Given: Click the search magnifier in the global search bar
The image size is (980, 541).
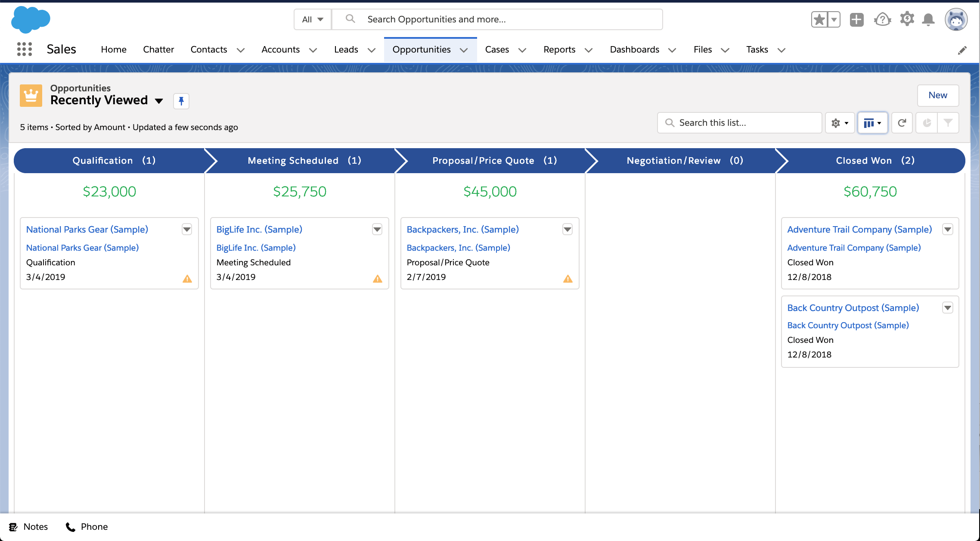Looking at the screenshot, I should pos(350,19).
